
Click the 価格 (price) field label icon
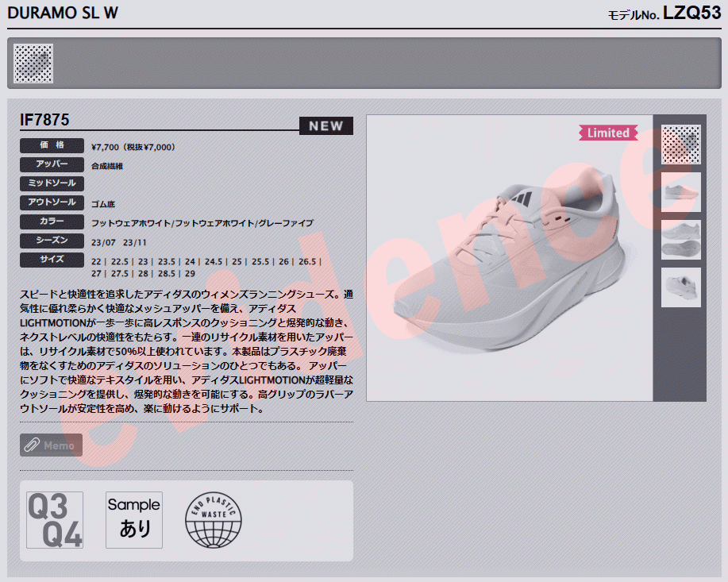52,146
